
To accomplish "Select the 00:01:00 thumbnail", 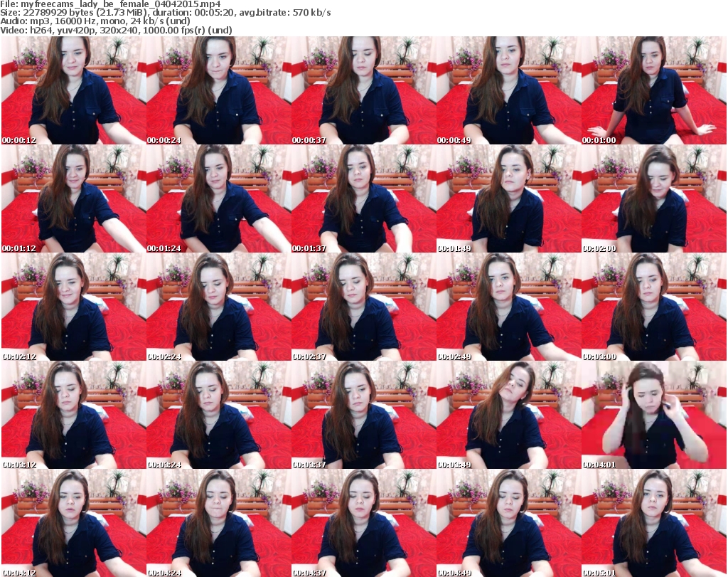I will 654,90.
